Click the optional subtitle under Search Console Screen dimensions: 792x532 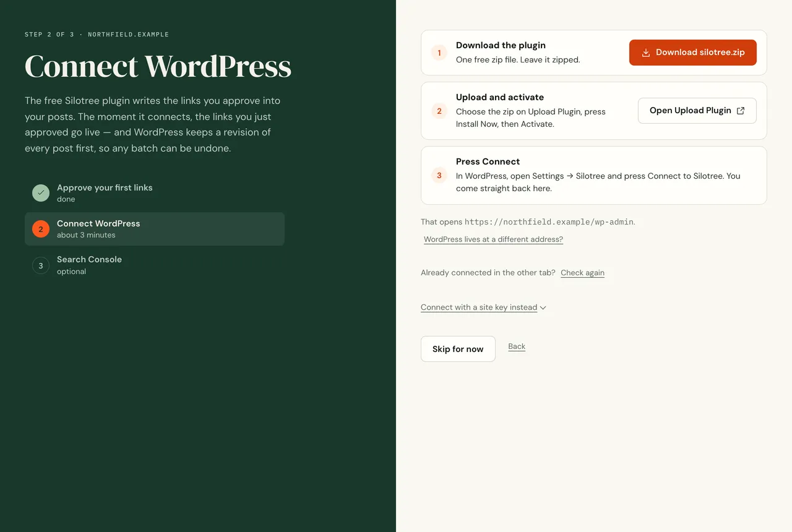point(71,272)
